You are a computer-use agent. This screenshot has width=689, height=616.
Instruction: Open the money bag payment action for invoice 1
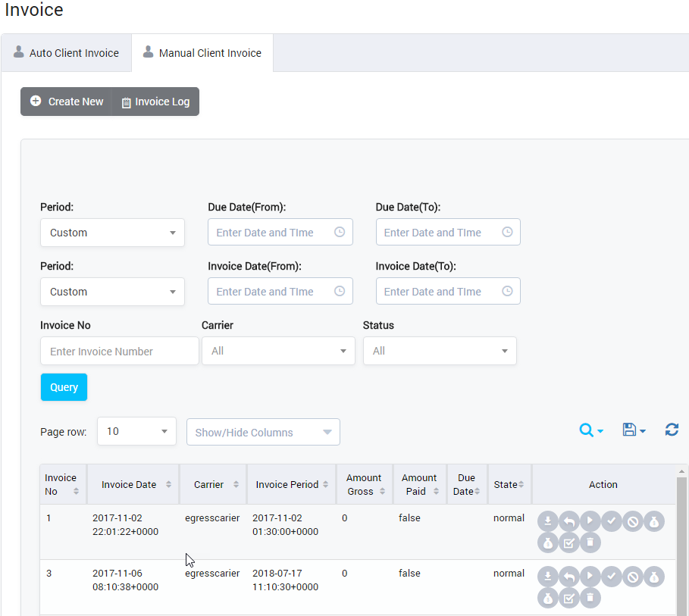coord(654,521)
